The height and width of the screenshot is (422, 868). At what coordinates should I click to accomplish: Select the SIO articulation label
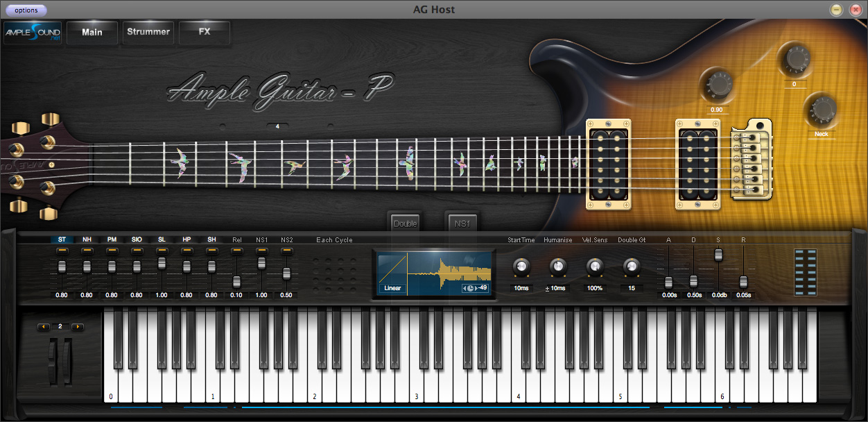[x=137, y=239]
